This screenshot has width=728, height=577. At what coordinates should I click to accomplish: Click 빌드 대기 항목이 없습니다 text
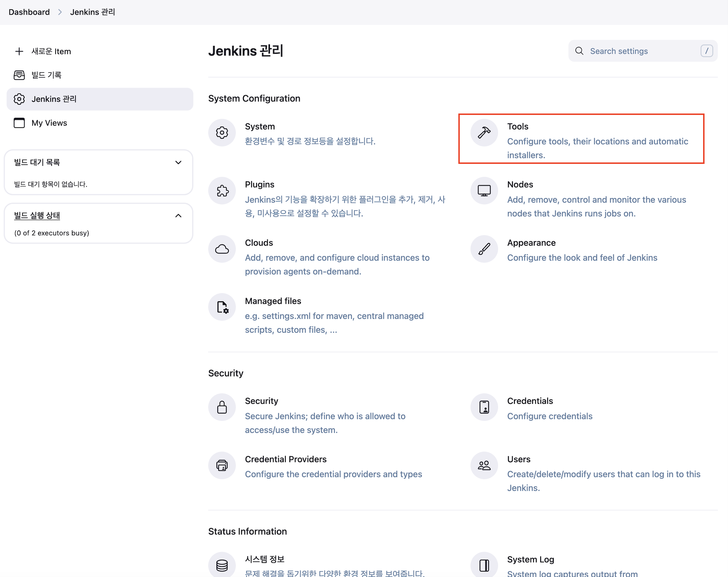[x=51, y=184]
